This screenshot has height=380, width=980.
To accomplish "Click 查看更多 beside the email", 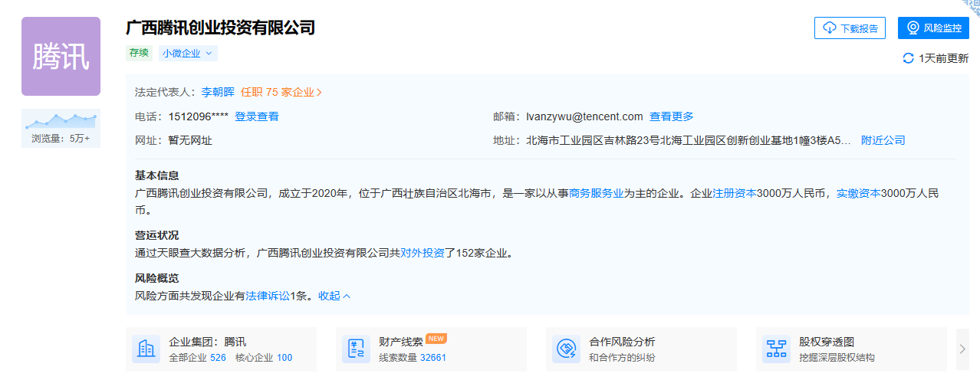I will click(672, 116).
